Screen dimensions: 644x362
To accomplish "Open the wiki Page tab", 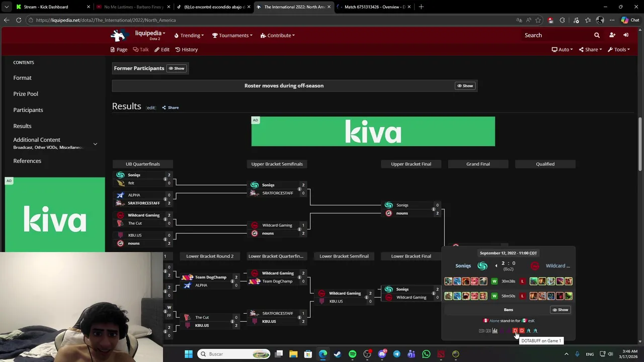I will (119, 49).
